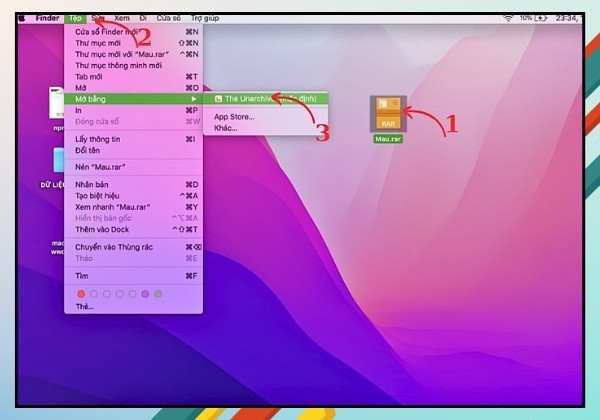Open the Finder menu in menu bar

[47, 18]
